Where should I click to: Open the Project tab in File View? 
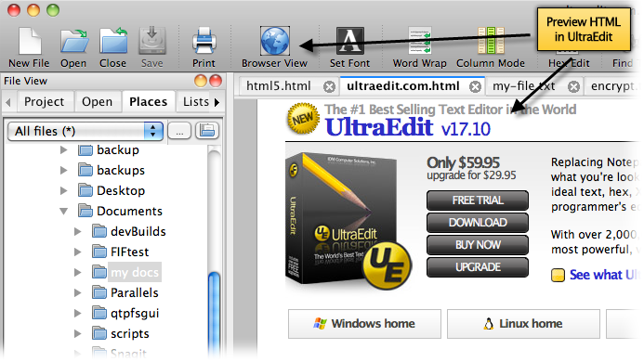(x=45, y=102)
